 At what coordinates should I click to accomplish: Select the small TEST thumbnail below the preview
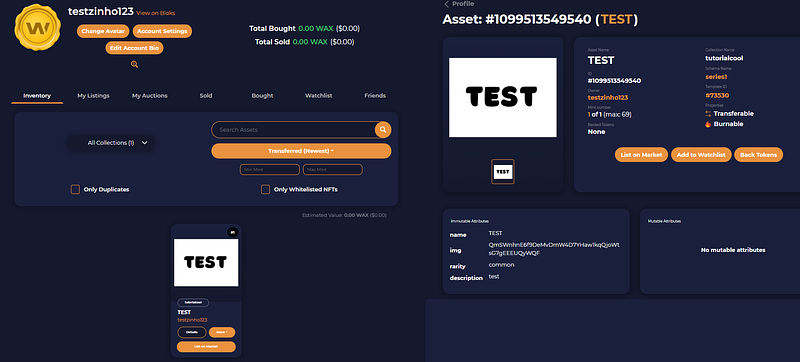click(503, 172)
